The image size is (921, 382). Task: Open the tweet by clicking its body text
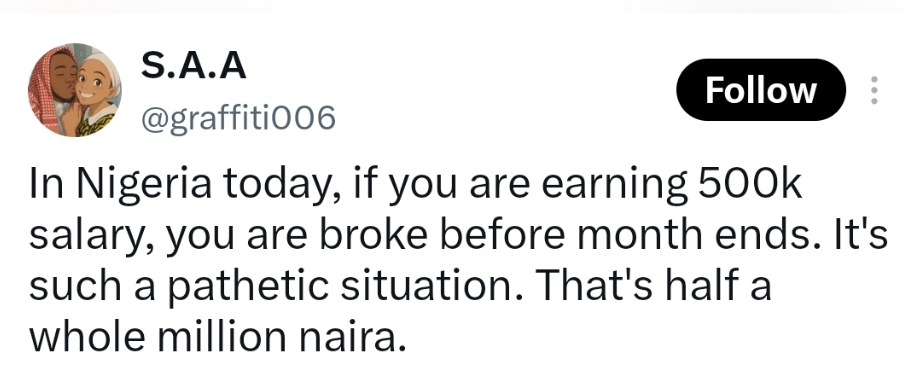[458, 261]
